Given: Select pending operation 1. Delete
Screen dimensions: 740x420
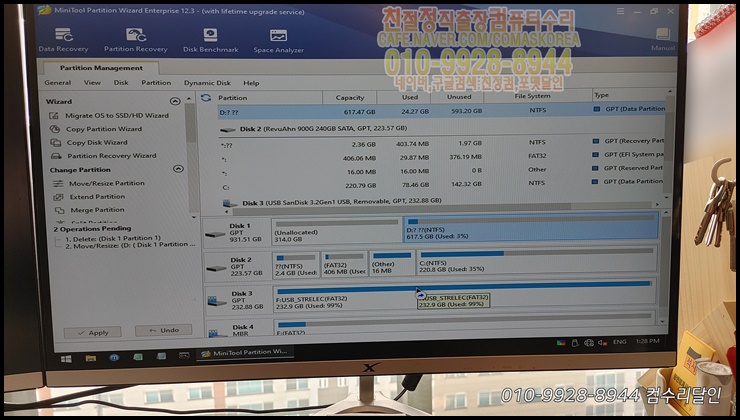Looking at the screenshot, I should coord(113,238).
